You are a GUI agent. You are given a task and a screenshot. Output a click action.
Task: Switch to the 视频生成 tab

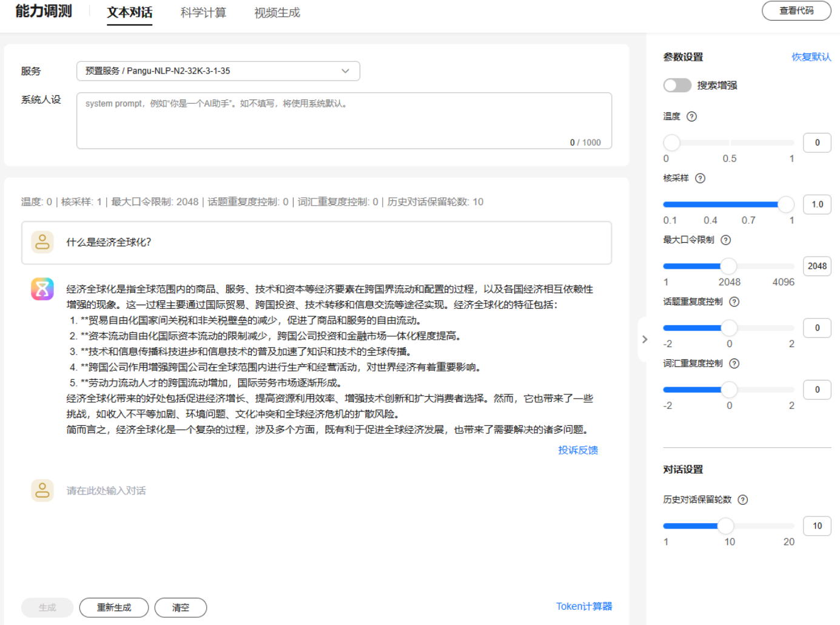277,13
